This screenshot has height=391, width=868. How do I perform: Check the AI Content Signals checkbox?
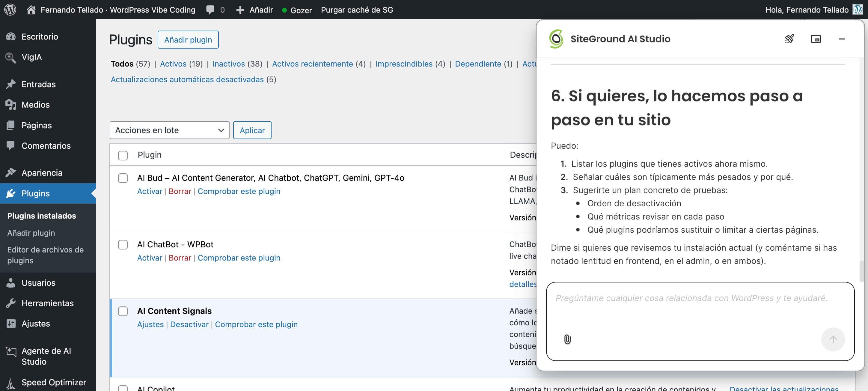pyautogui.click(x=123, y=311)
